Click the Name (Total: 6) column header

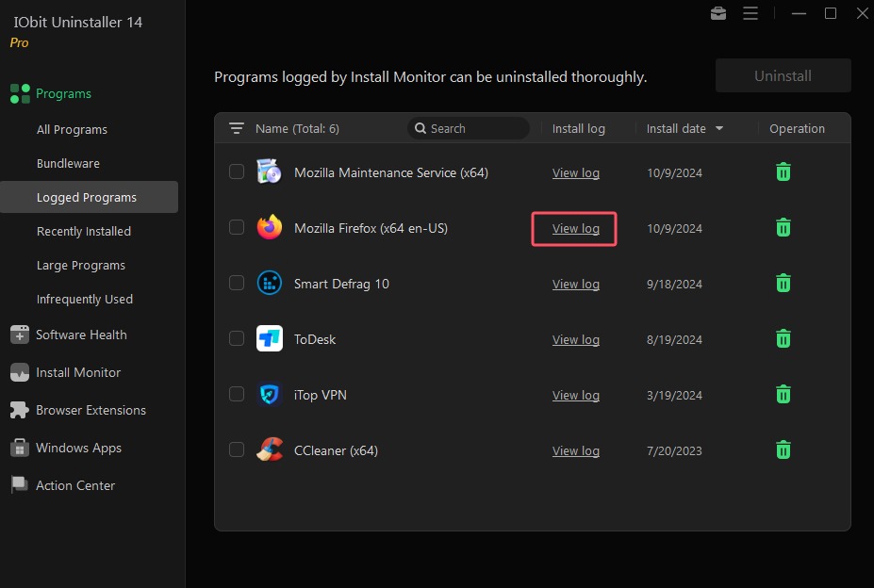pos(297,129)
